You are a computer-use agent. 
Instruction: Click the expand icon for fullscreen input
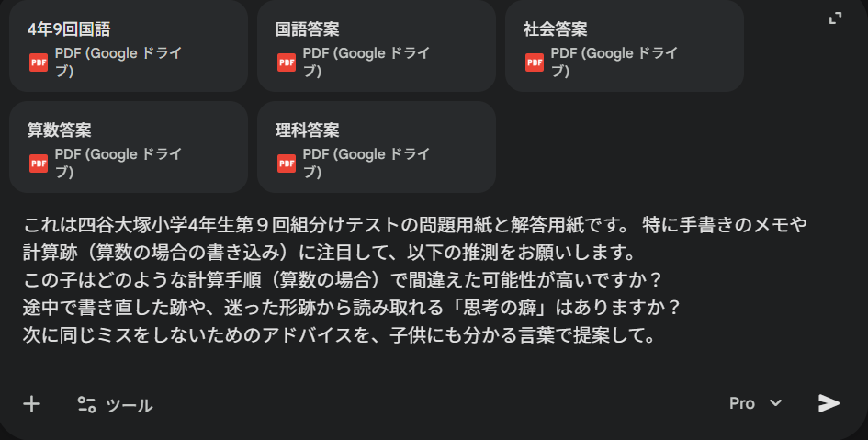pyautogui.click(x=835, y=18)
